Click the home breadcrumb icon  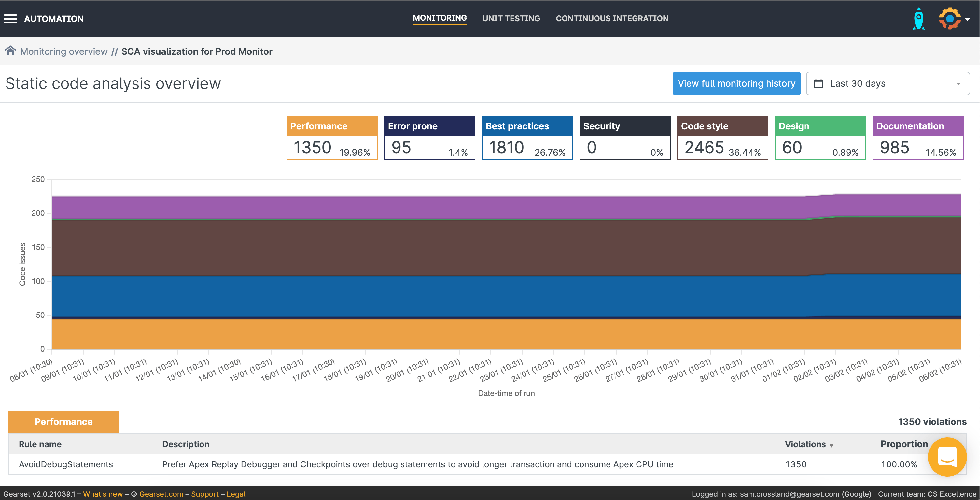click(10, 51)
